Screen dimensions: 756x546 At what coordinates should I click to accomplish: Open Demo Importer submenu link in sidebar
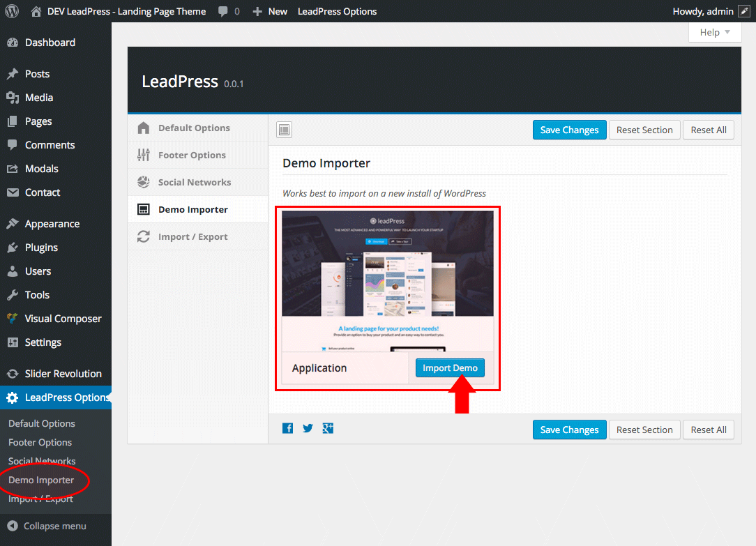click(x=41, y=480)
